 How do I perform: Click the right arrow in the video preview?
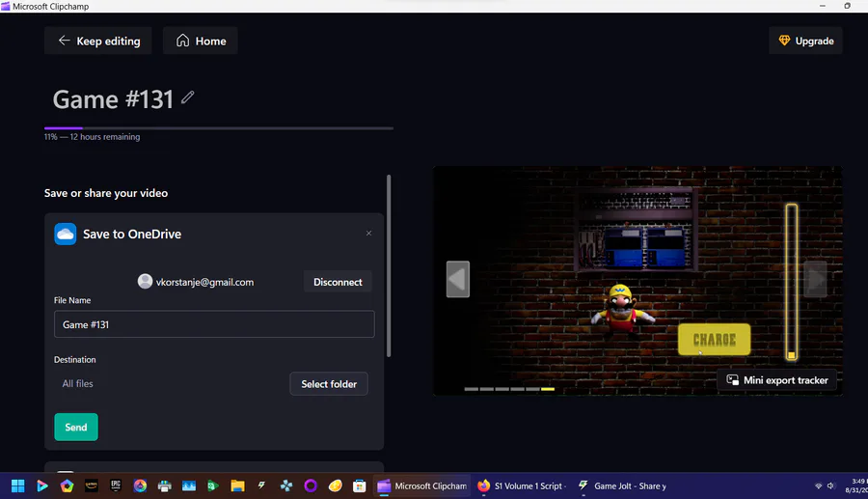815,279
